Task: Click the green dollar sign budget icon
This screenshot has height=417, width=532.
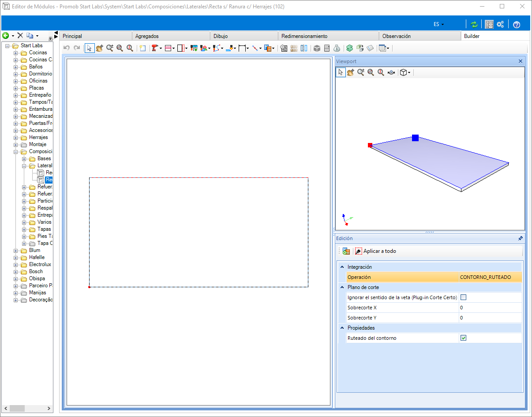Action: point(349,48)
